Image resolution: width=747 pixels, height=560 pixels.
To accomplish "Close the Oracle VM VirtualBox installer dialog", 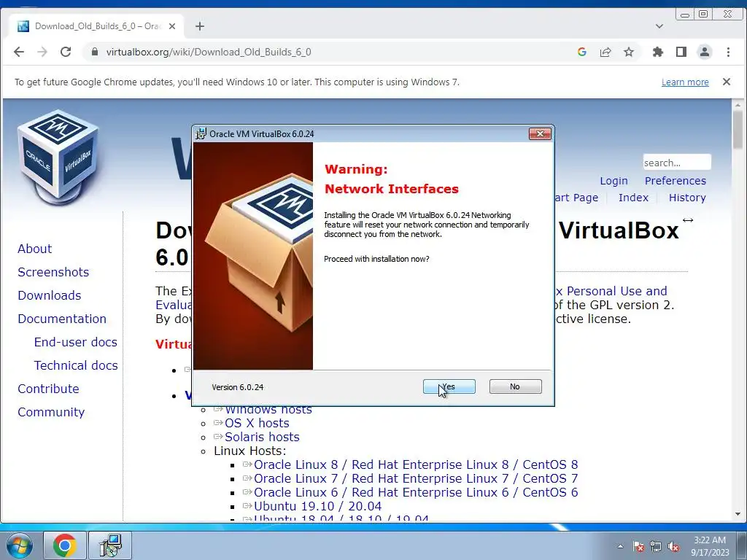I will tap(540, 134).
